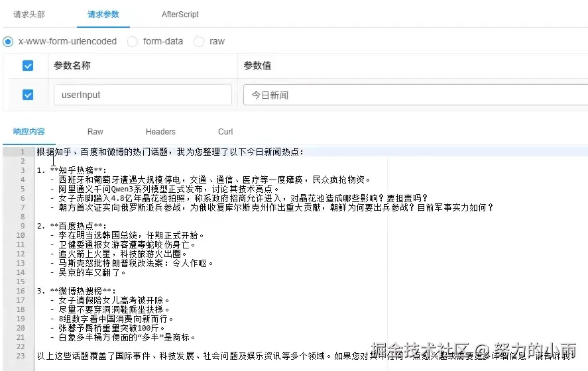Switch to the 响应内容 tab
The height and width of the screenshot is (371, 588).
pos(29,132)
